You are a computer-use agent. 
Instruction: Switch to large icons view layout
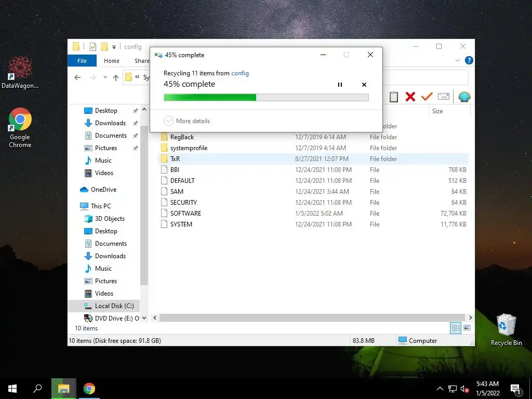467,328
